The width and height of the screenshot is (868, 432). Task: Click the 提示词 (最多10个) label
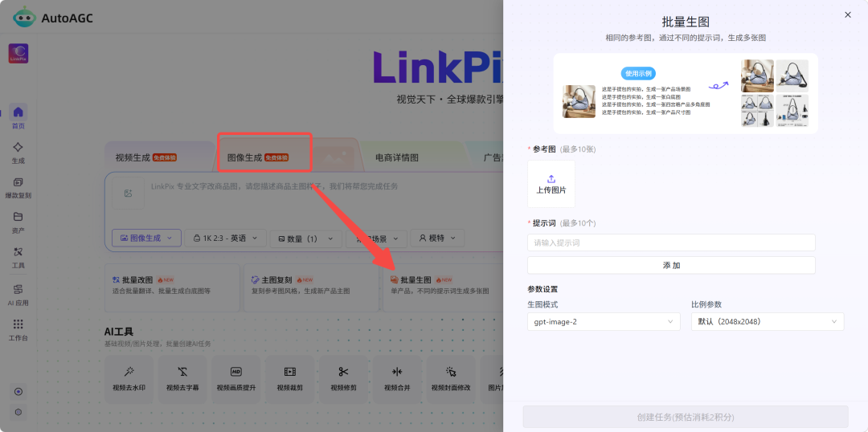coord(561,223)
